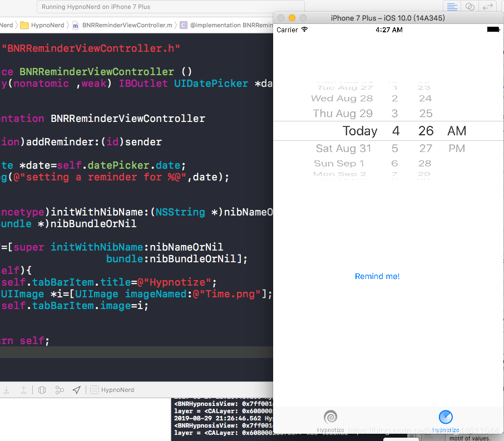Click the HypnoNerd folder breadcrumb
The image size is (504, 441).
pyautogui.click(x=42, y=25)
